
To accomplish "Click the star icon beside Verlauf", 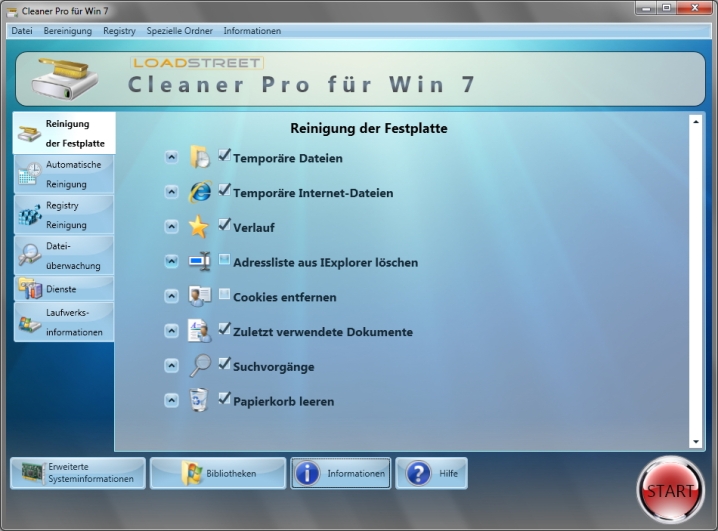I will (200, 227).
